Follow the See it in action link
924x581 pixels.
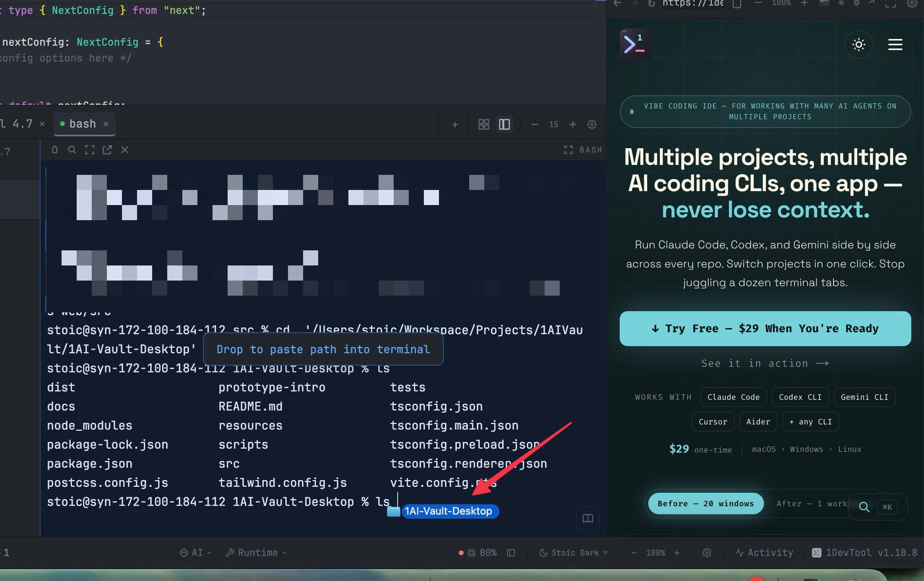(765, 363)
